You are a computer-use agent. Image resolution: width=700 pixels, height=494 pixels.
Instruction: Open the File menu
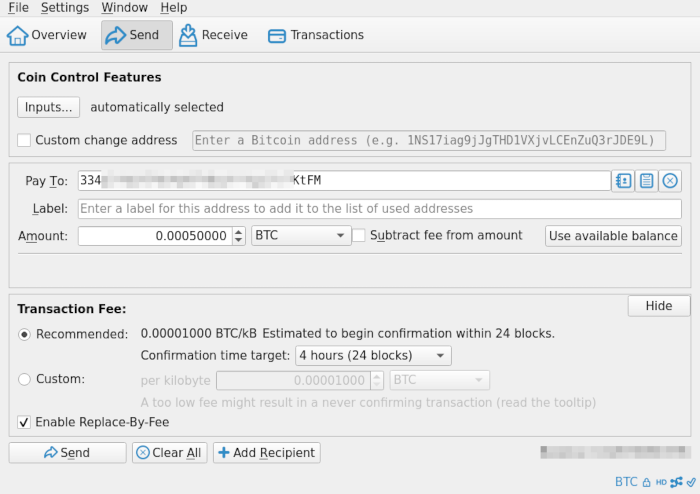point(18,8)
